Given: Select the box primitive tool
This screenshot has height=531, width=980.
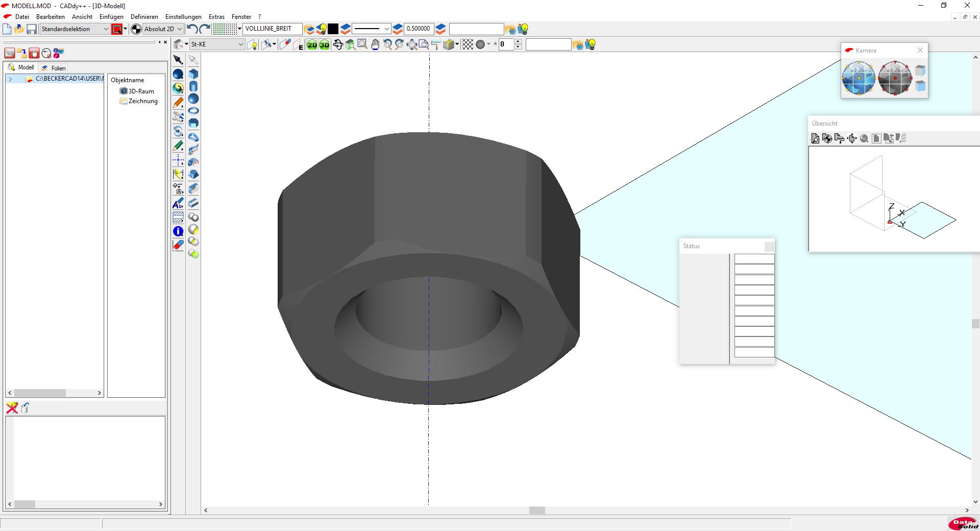Looking at the screenshot, I should coord(193,74).
